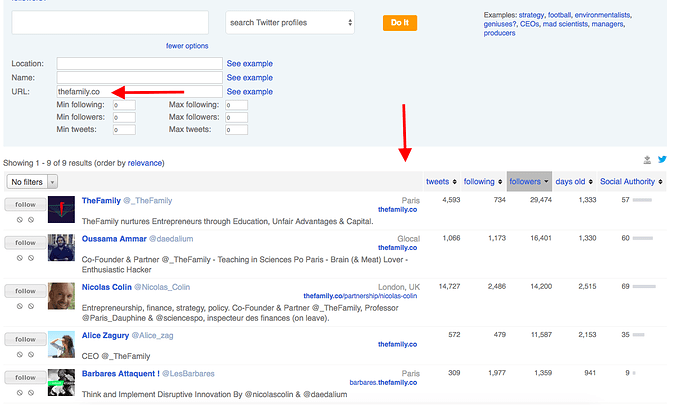Click into the Location field
The width and height of the screenshot is (690, 405).
(139, 63)
